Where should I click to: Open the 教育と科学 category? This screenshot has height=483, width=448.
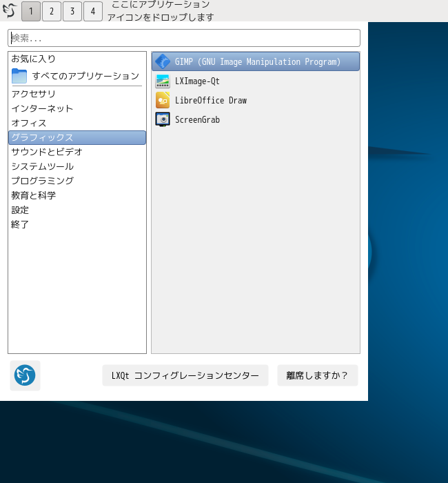(77, 195)
